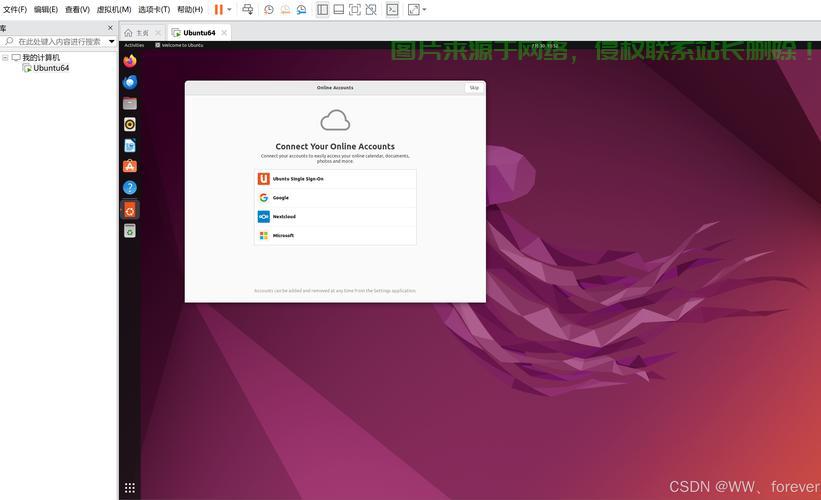Click the Ubuntu welcome installer dock icon
Image resolution: width=821 pixels, height=500 pixels.
[x=130, y=210]
